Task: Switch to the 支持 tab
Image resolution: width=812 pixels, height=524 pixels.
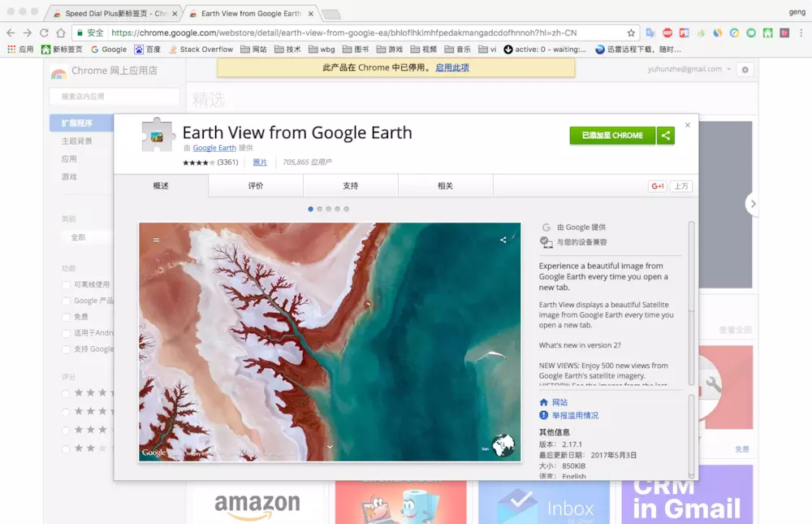Action: click(x=351, y=185)
